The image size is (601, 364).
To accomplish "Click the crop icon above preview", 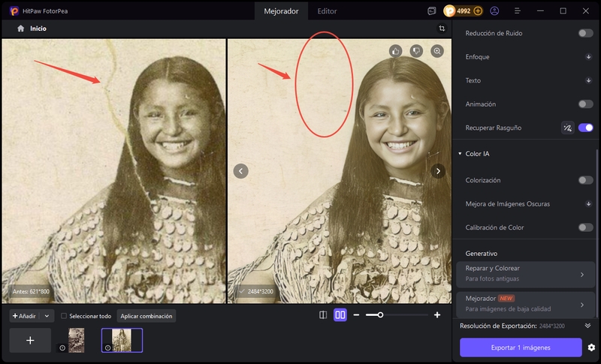I will click(442, 28).
